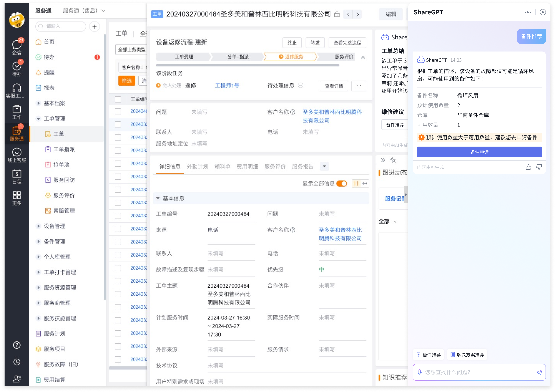Viewport: 555px width, 392px height.
Task: Go to previous work order arrow
Action: tap(348, 14)
